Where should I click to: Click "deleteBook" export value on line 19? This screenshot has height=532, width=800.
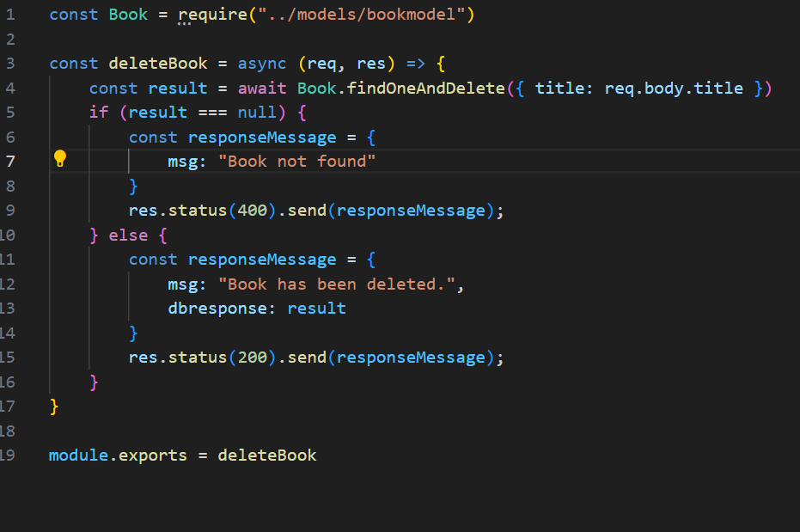(x=267, y=455)
